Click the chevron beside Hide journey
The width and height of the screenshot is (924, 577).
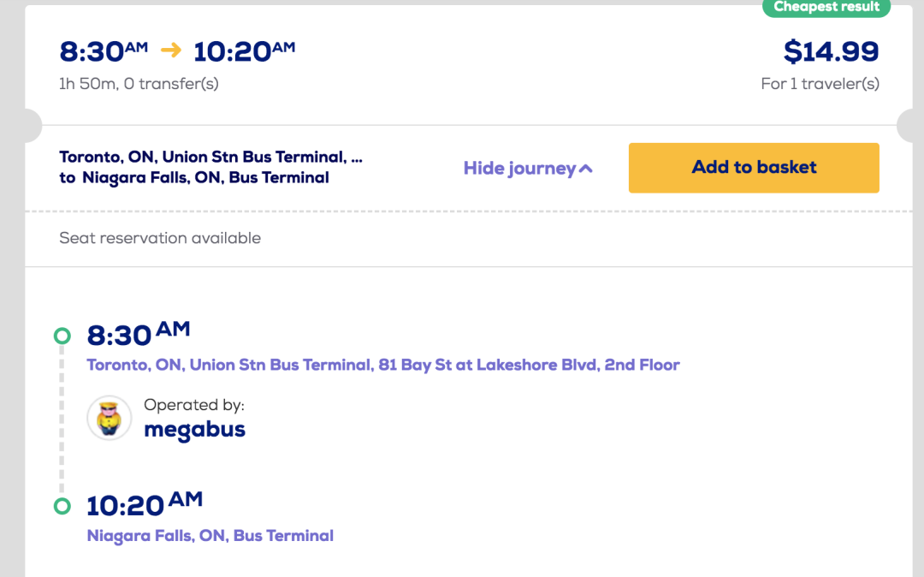tap(586, 169)
